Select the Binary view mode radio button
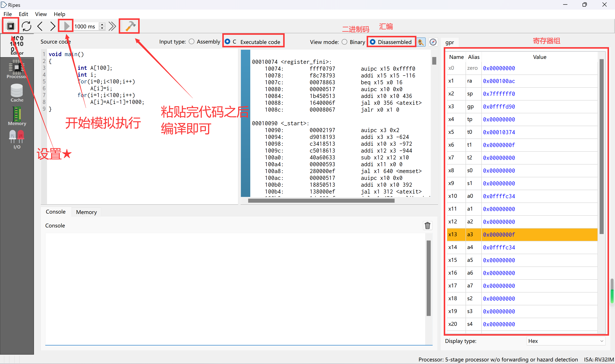This screenshot has height=364, width=615. pyautogui.click(x=344, y=42)
